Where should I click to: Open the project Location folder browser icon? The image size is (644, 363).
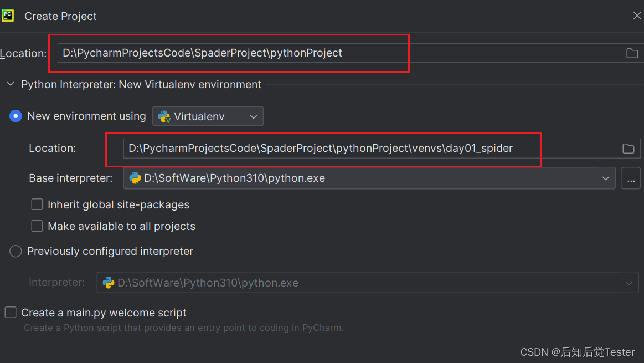click(x=632, y=53)
